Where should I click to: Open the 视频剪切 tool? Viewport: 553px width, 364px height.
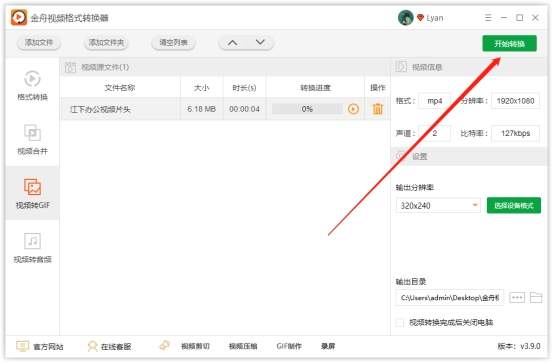click(195, 346)
